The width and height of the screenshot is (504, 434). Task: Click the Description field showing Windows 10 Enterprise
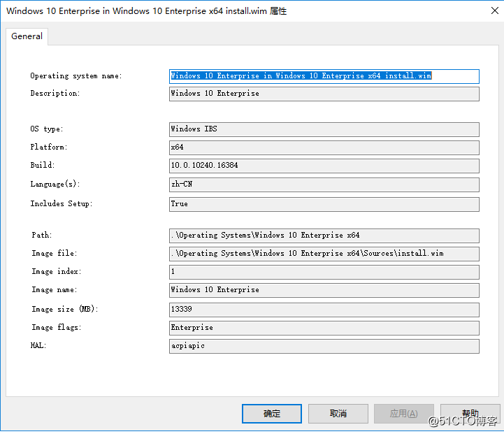tap(324, 94)
